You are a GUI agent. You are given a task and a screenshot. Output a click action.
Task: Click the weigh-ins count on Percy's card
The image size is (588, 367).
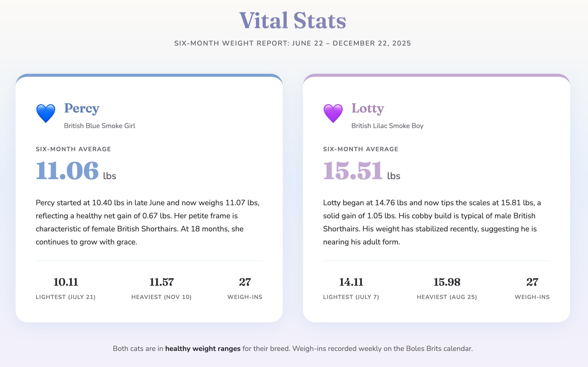[245, 282]
